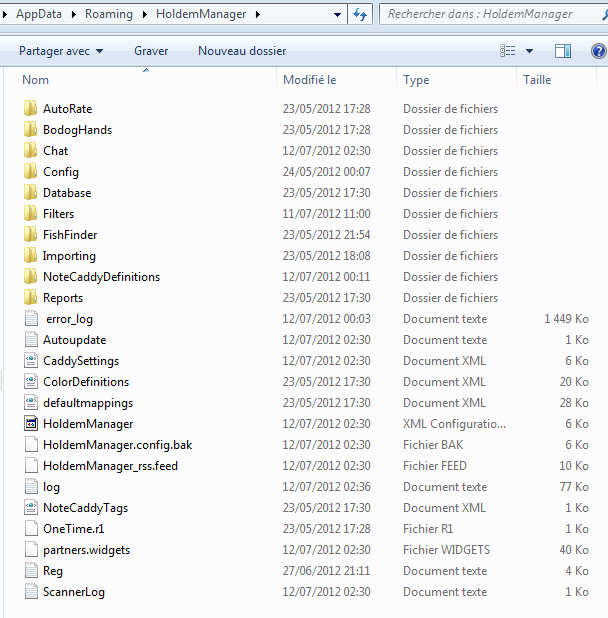Open the view options dropdown arrow
Screen dimensions: 608x618
(x=530, y=51)
